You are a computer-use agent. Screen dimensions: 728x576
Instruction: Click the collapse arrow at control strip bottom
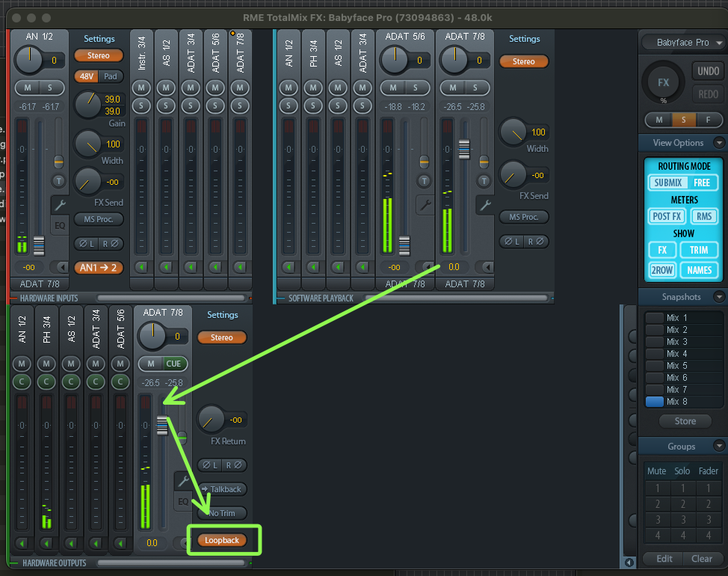pyautogui.click(x=629, y=562)
